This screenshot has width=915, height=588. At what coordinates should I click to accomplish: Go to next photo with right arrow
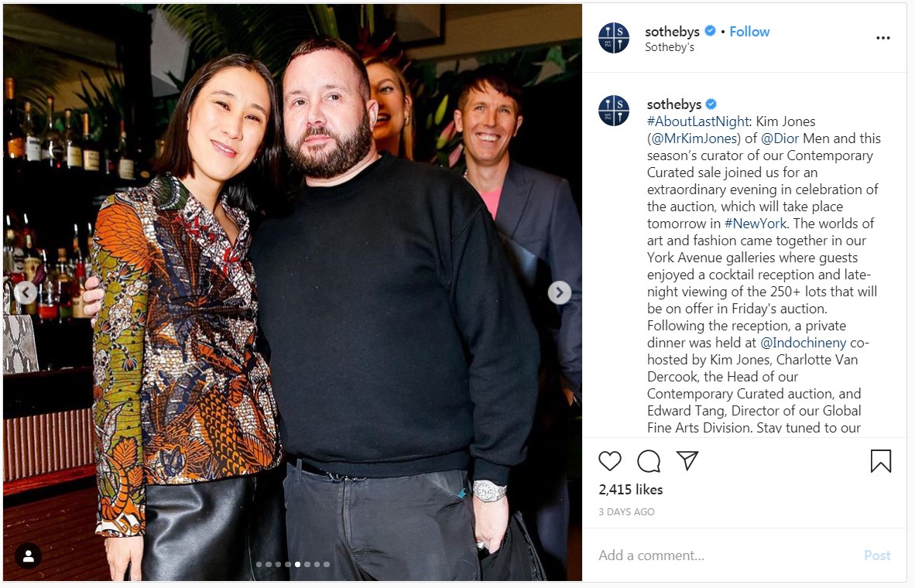(559, 292)
